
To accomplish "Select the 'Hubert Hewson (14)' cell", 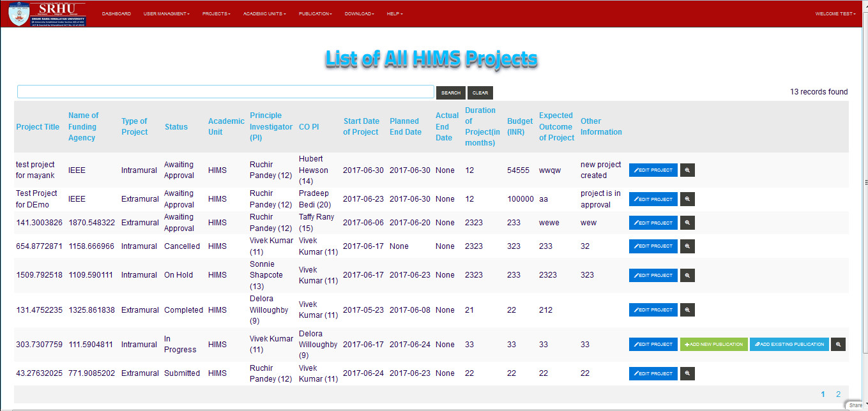I will [x=314, y=170].
